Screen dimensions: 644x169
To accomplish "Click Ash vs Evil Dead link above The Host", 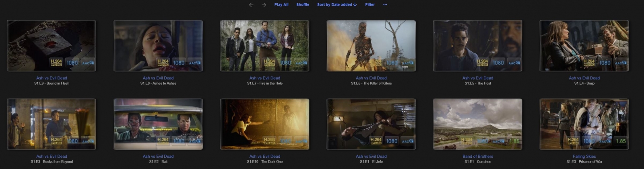I will click(x=477, y=78).
